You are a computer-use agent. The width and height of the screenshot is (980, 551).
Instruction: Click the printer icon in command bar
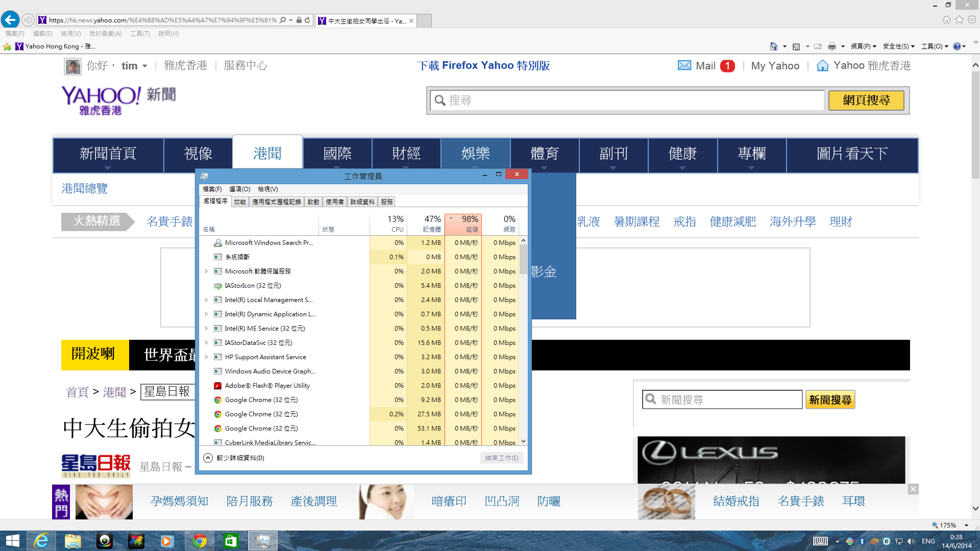coord(832,46)
